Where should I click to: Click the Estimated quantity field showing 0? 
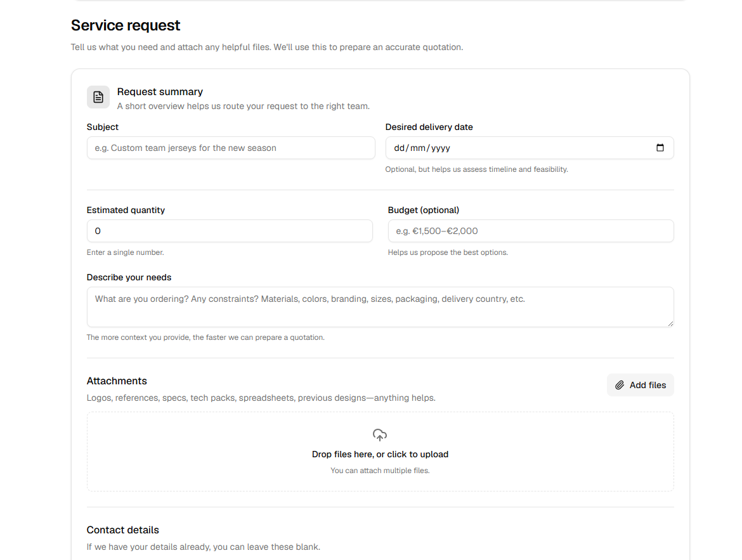[x=230, y=231]
